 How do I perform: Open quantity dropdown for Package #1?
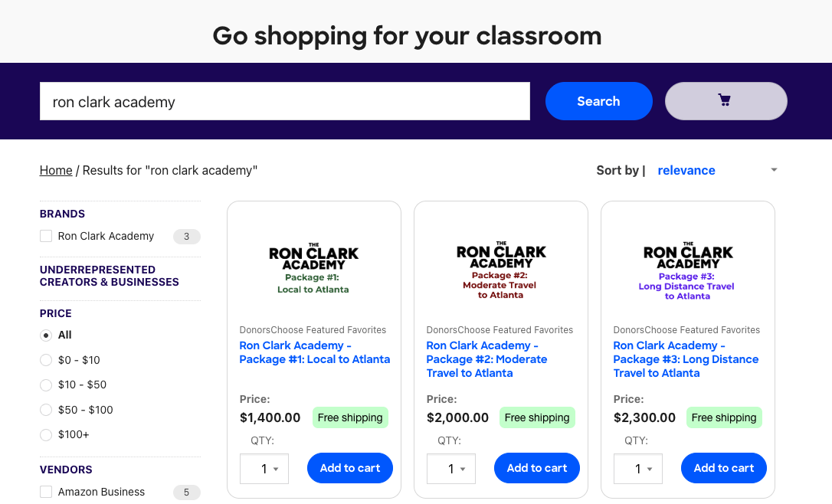point(264,469)
